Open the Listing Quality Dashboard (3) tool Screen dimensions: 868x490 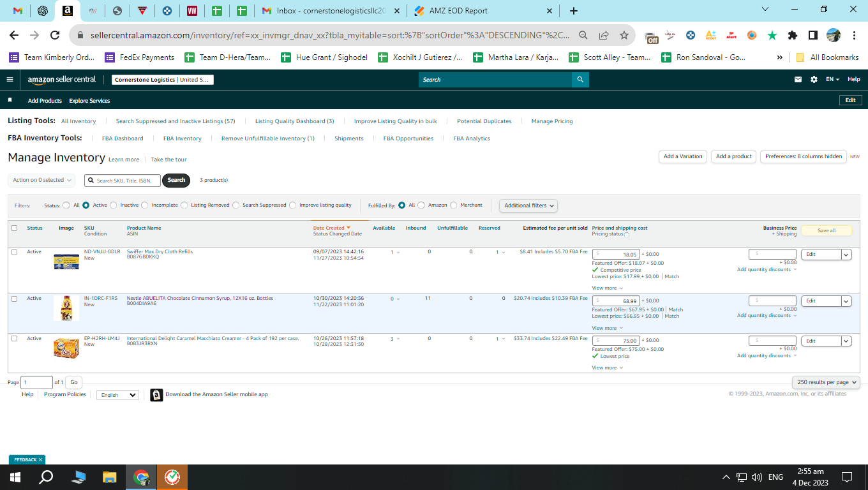[x=295, y=121]
